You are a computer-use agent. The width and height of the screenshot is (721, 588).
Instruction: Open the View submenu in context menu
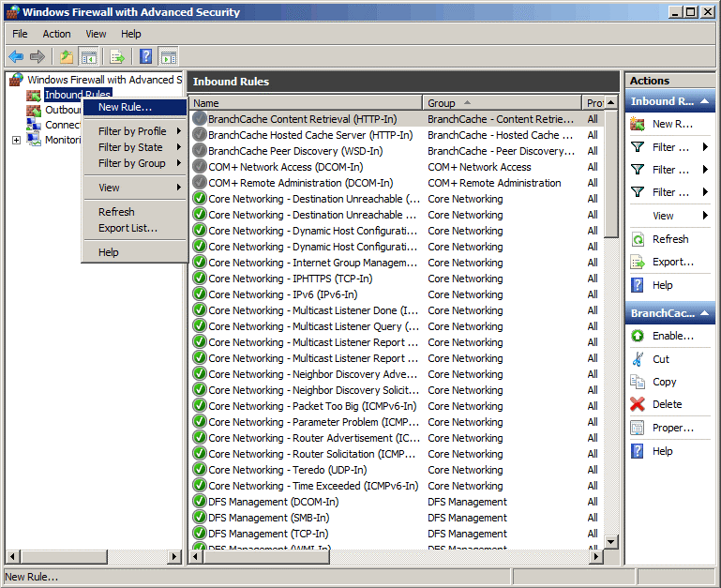[135, 188]
